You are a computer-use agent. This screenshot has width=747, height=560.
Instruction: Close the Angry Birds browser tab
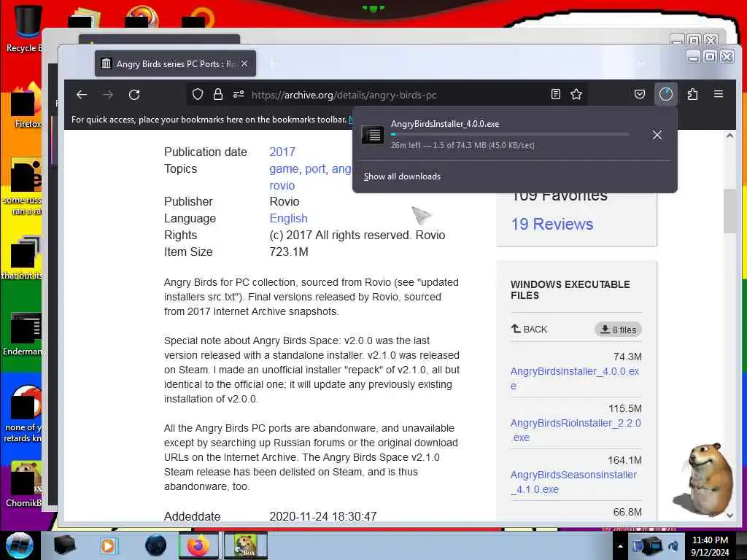click(244, 63)
